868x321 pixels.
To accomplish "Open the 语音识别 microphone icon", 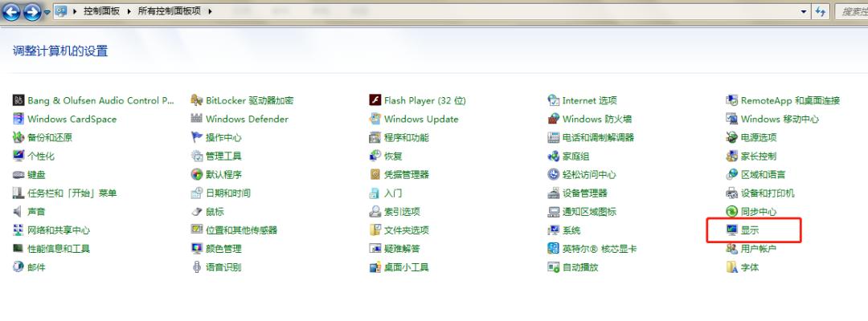I will [197, 267].
